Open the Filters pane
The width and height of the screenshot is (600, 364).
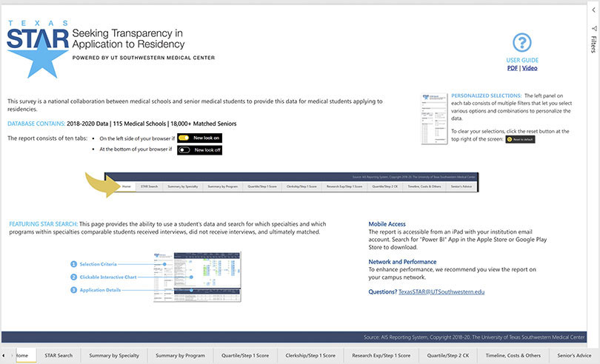point(593,40)
